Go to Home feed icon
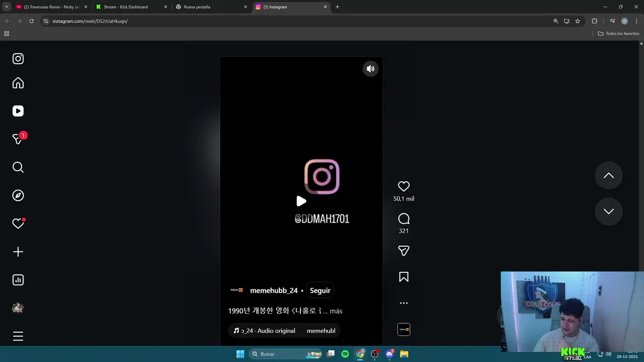Screen dimensions: 644x362 (18, 83)
